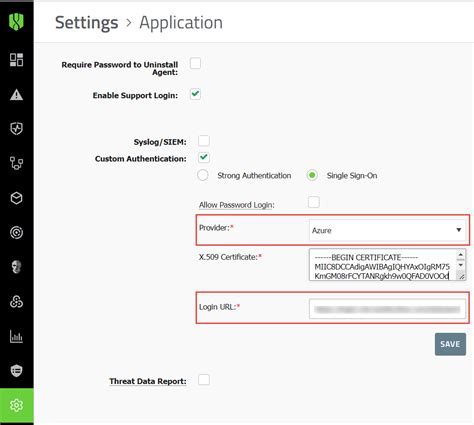Click the Threat Data Report label
This screenshot has height=425, width=474.
(148, 381)
